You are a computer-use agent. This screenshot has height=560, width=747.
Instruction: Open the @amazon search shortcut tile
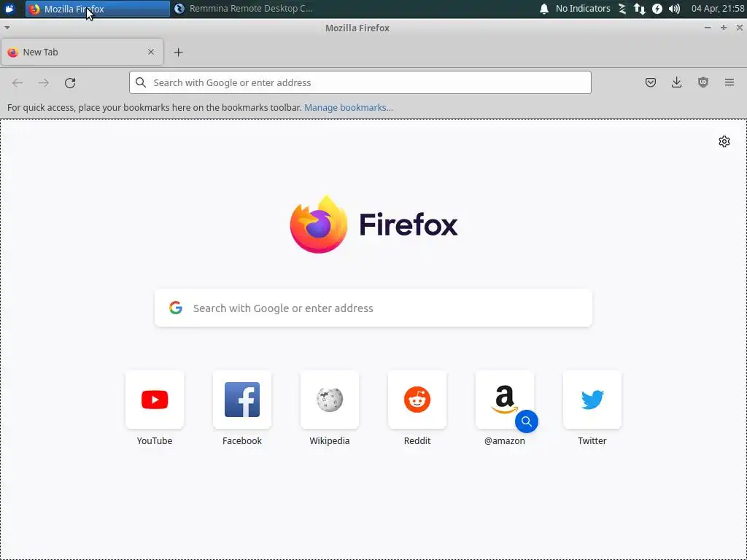tap(505, 400)
